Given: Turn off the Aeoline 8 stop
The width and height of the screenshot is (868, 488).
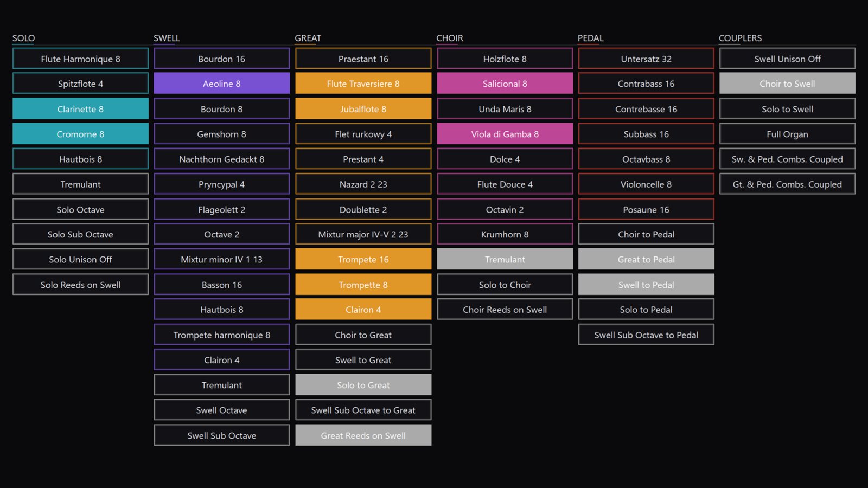Looking at the screenshot, I should pyautogui.click(x=222, y=84).
